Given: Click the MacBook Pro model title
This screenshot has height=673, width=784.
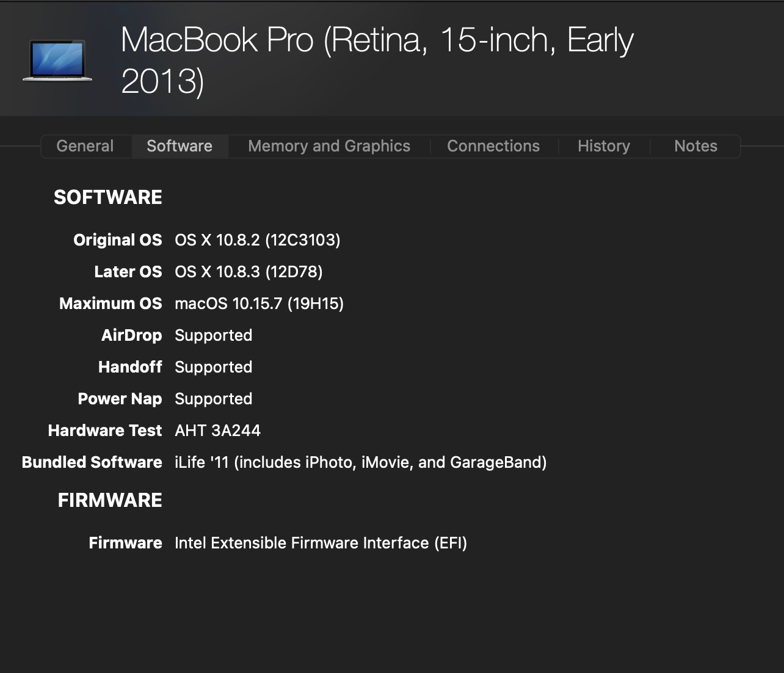Looking at the screenshot, I should [377, 60].
